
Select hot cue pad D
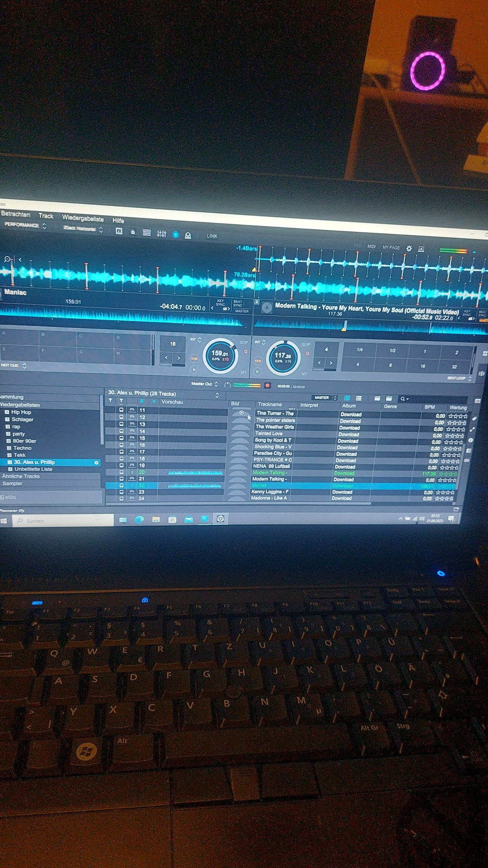(133, 341)
